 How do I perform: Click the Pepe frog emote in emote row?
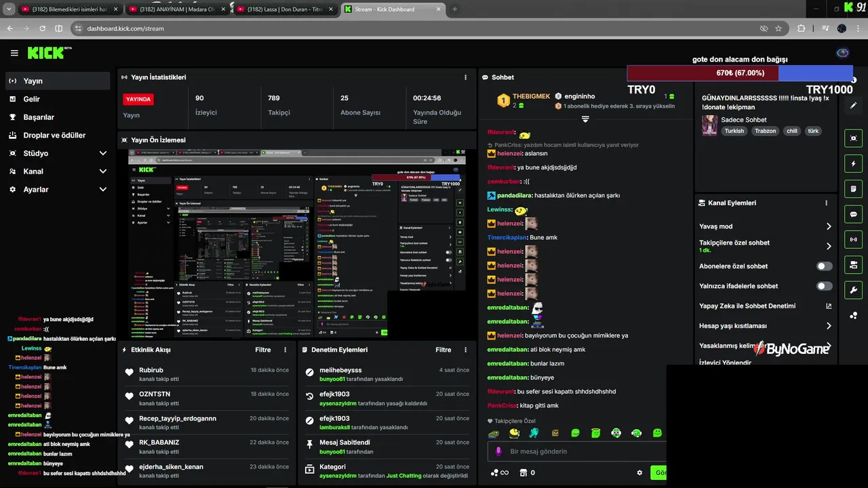tap(494, 433)
